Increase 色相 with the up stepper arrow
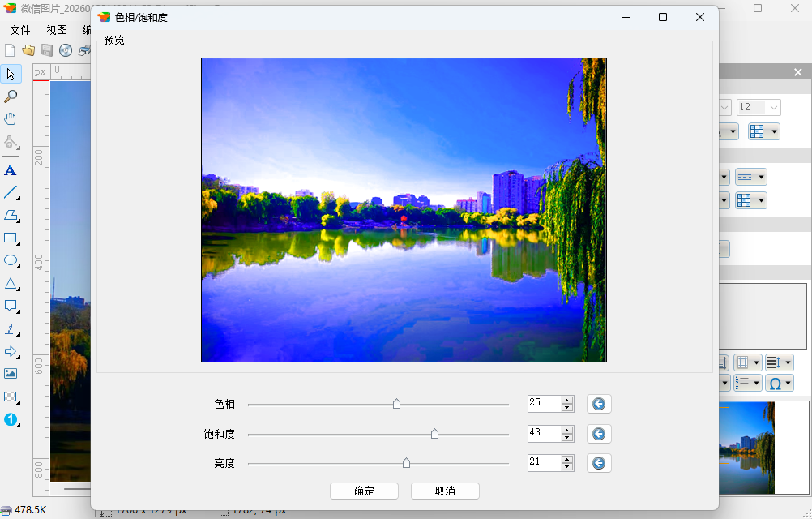812x519 pixels. tap(567, 400)
